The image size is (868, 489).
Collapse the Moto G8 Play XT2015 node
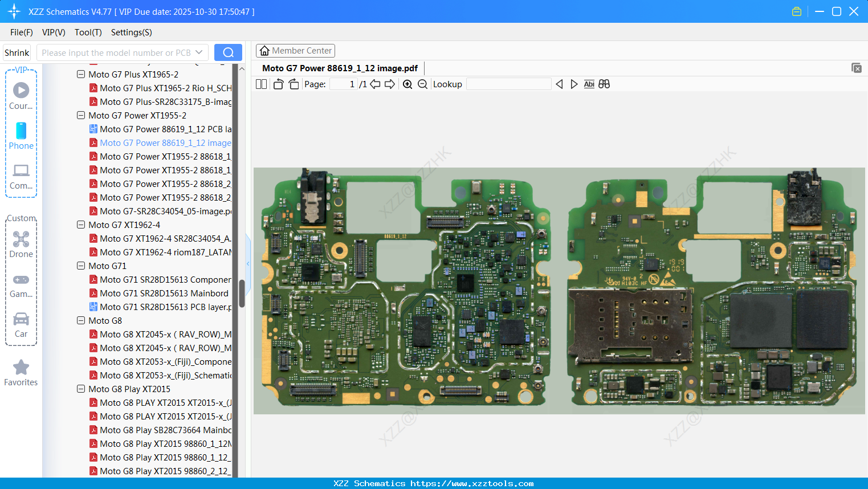coord(81,389)
